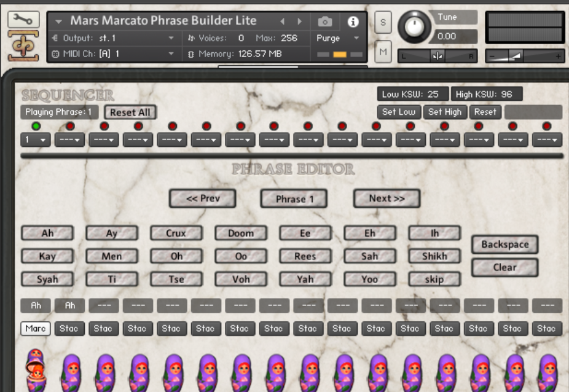Screen dimensions: 569x392
Task: Select the second Ah phrase slot
Action: point(69,305)
